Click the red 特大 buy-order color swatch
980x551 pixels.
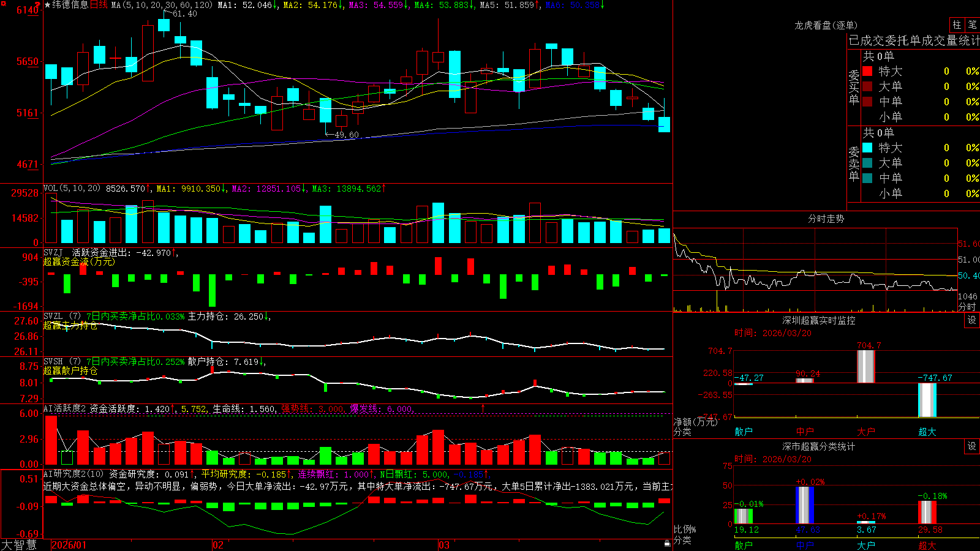pos(867,71)
